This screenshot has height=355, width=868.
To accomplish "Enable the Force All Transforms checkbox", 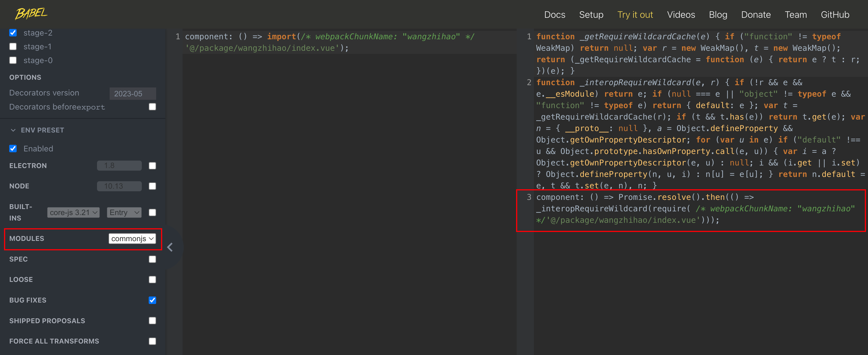I will click(x=152, y=341).
